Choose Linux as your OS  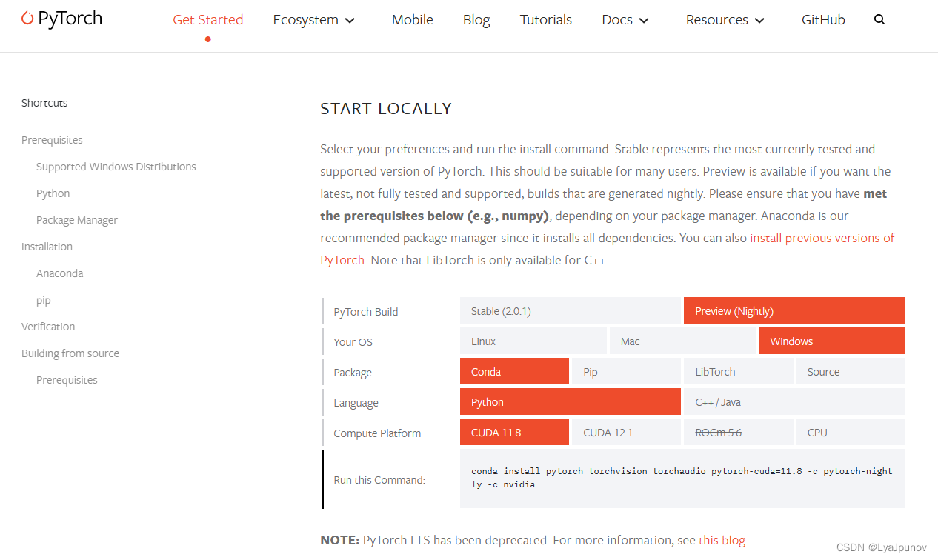pyautogui.click(x=533, y=341)
